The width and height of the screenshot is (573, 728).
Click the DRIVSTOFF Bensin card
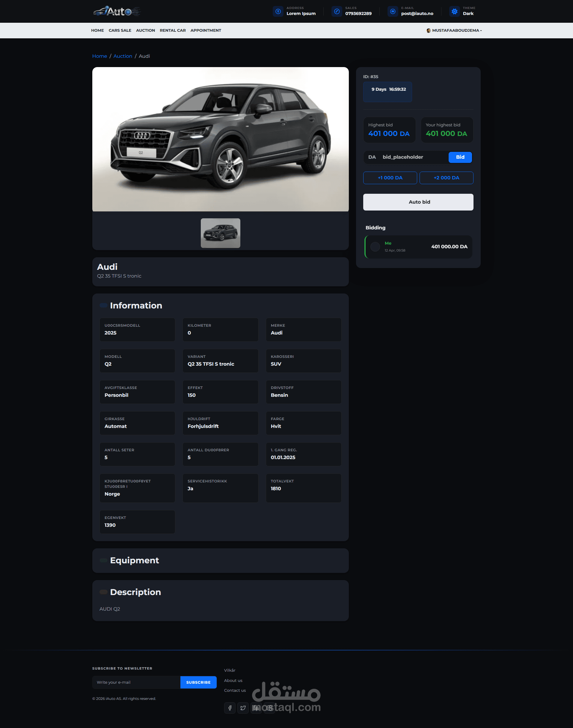(x=304, y=392)
